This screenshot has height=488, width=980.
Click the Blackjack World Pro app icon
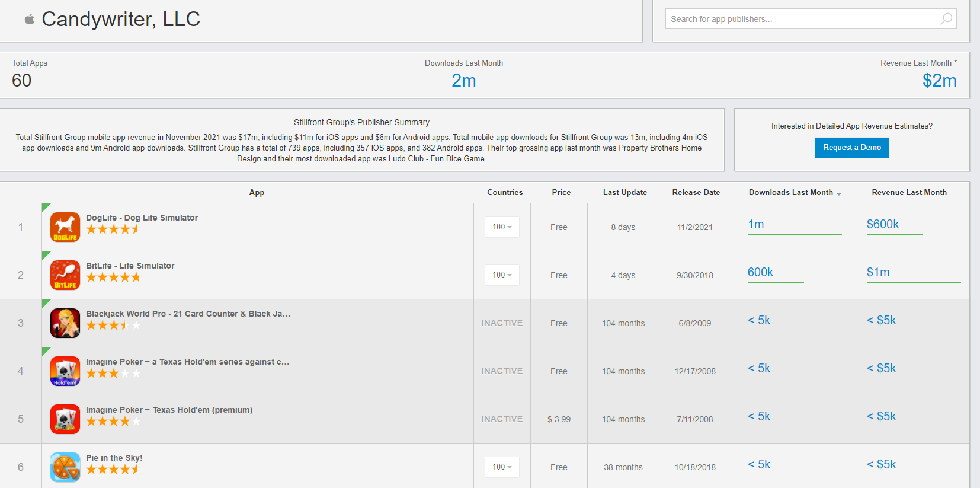[x=65, y=323]
